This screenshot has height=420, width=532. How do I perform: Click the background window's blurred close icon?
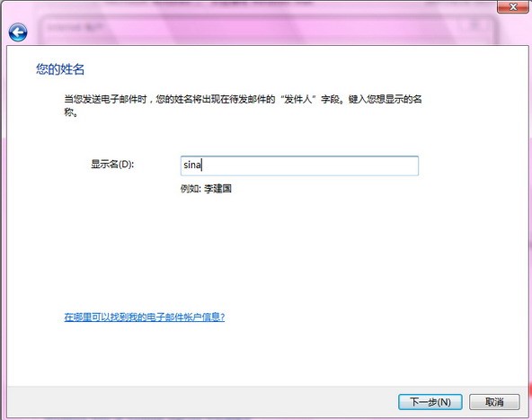point(475,26)
